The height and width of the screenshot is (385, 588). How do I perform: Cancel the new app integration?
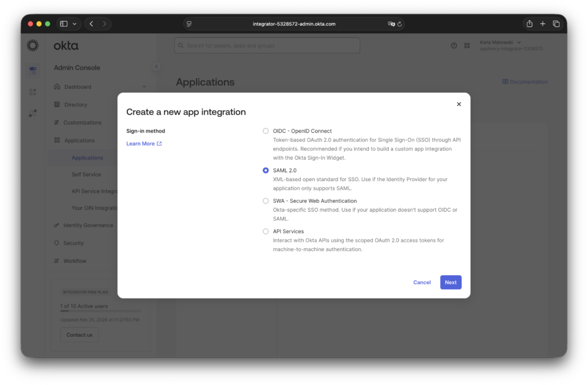pos(421,282)
